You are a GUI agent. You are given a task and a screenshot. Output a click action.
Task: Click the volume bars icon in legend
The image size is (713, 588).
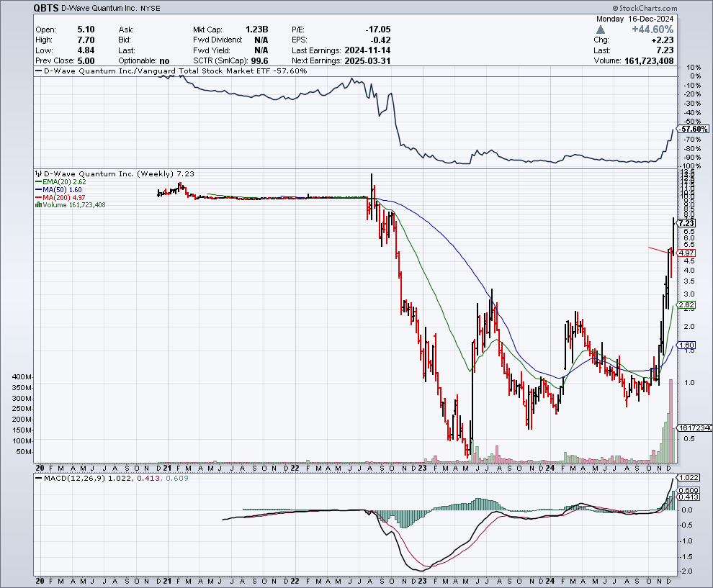coord(39,205)
